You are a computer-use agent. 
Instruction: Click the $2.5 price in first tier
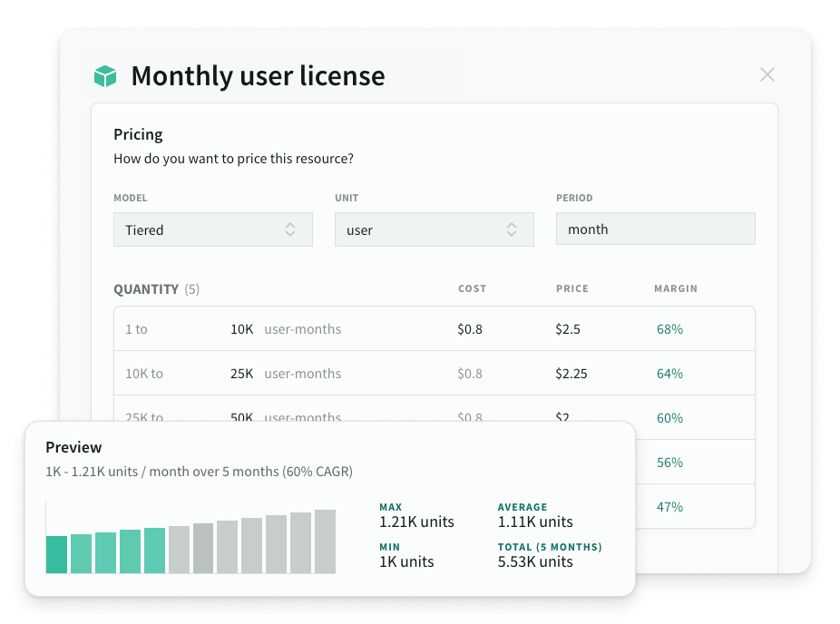pyautogui.click(x=568, y=329)
